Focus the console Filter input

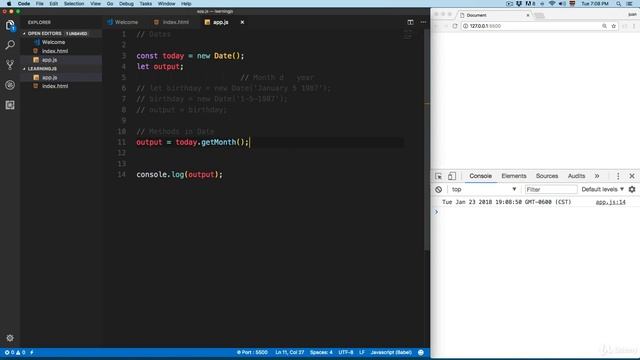(x=551, y=189)
